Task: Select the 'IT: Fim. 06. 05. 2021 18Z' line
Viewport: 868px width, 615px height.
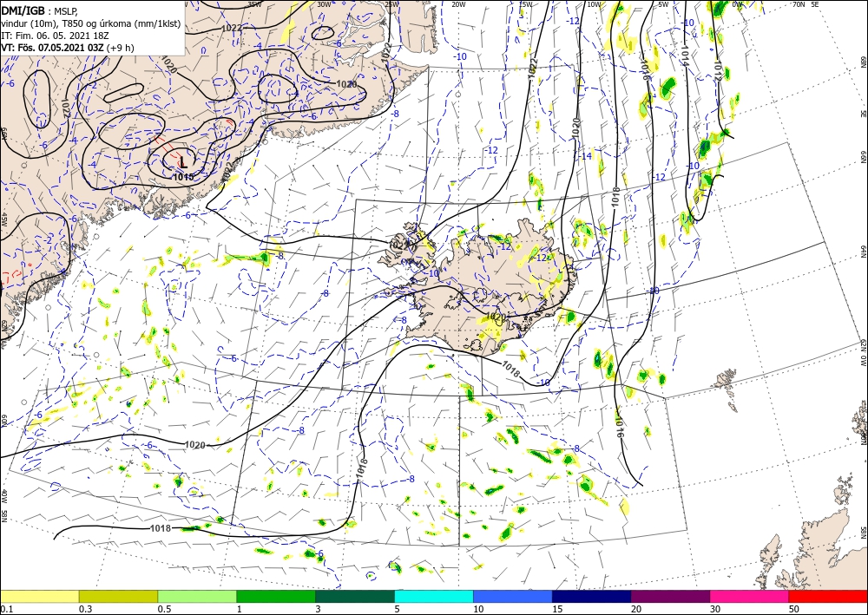Action: click(x=55, y=36)
